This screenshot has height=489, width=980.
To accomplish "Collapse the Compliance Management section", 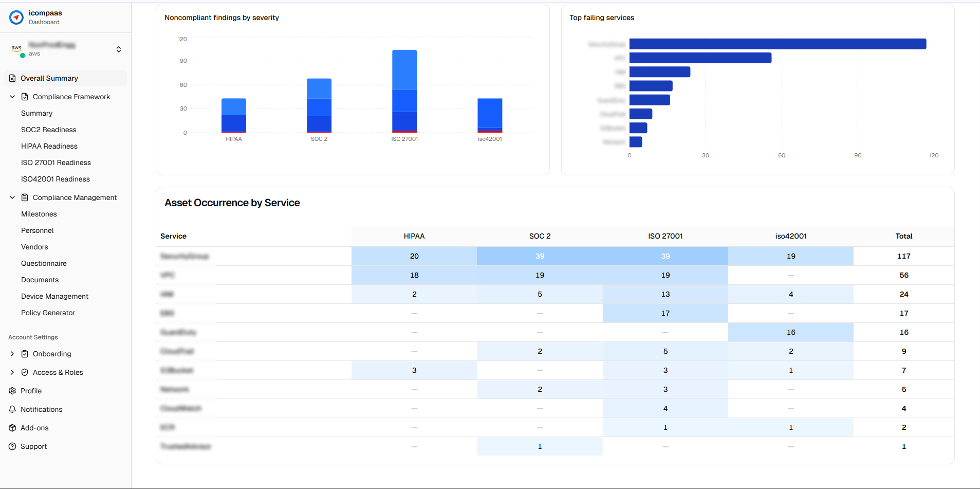I will coord(12,197).
